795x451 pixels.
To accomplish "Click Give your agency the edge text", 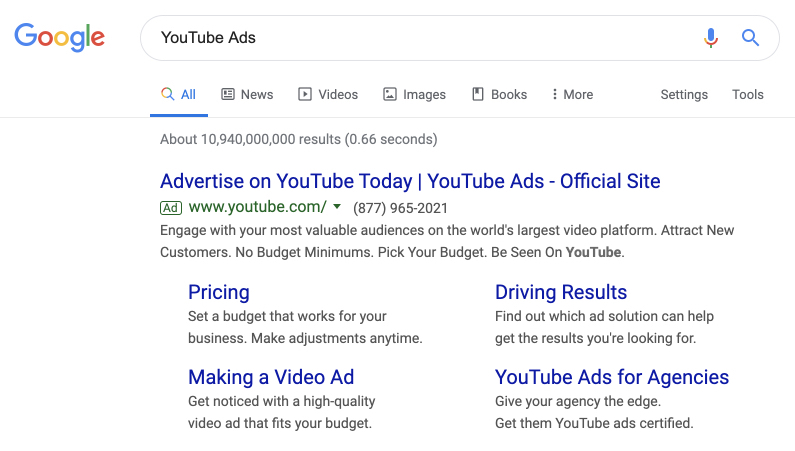I will point(594,412).
